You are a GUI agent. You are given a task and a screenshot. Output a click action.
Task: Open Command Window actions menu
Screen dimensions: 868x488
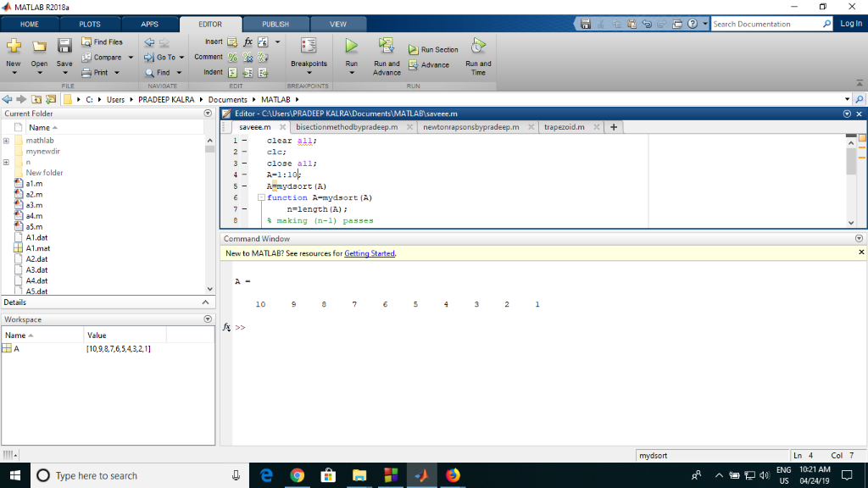859,238
